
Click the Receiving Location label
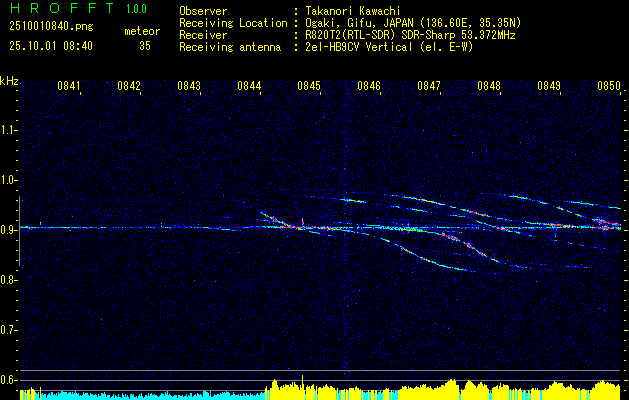coord(233,23)
